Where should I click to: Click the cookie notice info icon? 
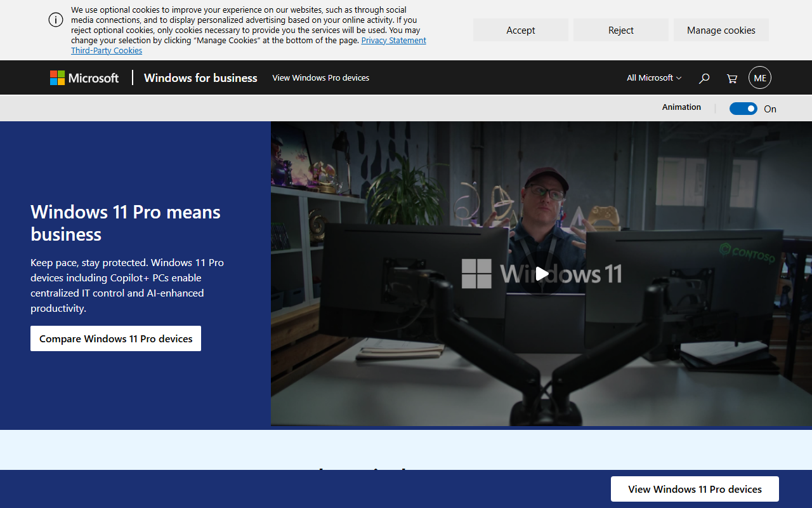tap(56, 20)
